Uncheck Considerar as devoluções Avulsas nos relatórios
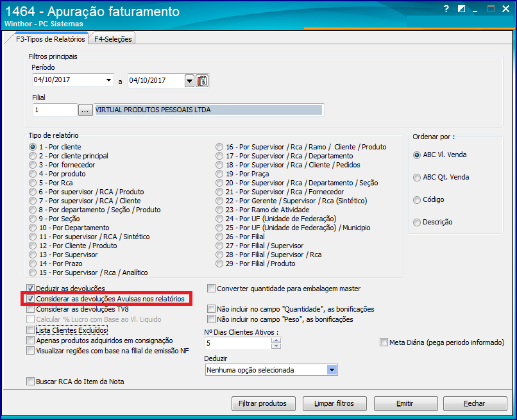517x420 pixels. [x=30, y=299]
